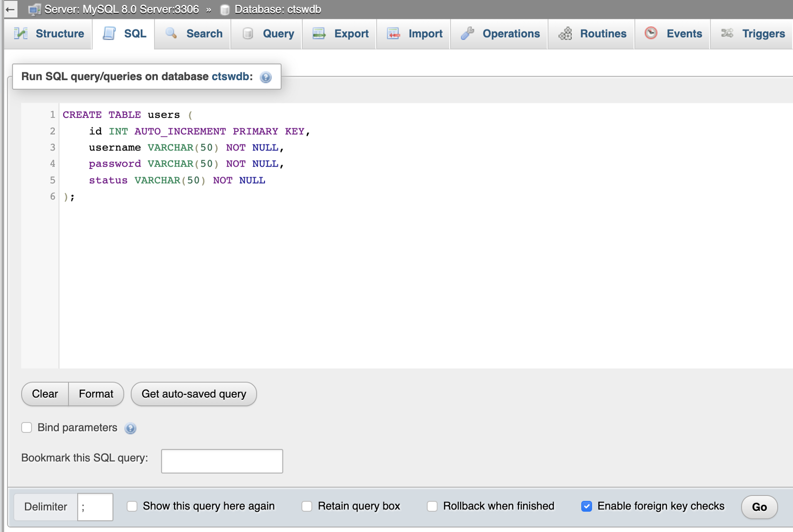The width and height of the screenshot is (793, 532).
Task: Check Show this query here again
Action: tap(132, 506)
